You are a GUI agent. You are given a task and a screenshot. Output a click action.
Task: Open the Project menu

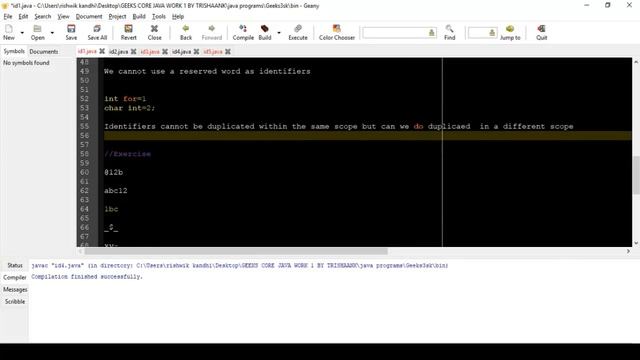tap(118, 16)
